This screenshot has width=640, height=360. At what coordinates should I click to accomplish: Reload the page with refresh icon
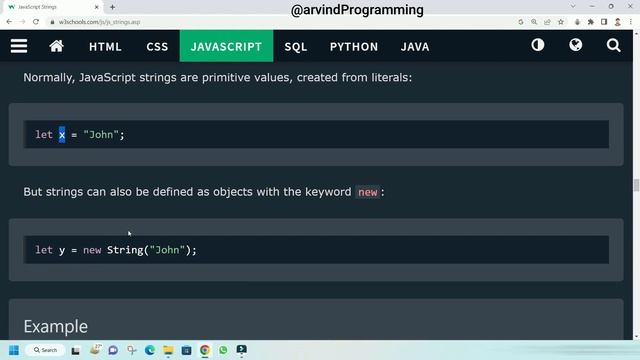(x=36, y=22)
